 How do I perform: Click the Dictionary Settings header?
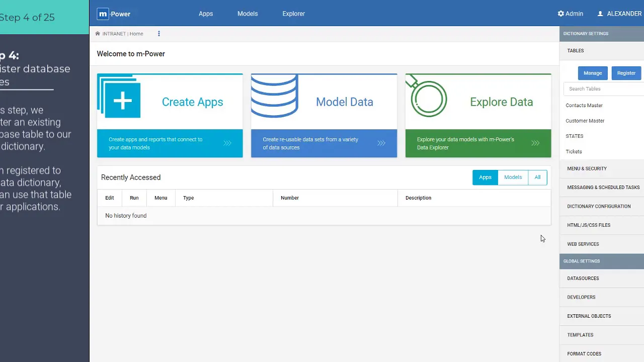[602, 34]
